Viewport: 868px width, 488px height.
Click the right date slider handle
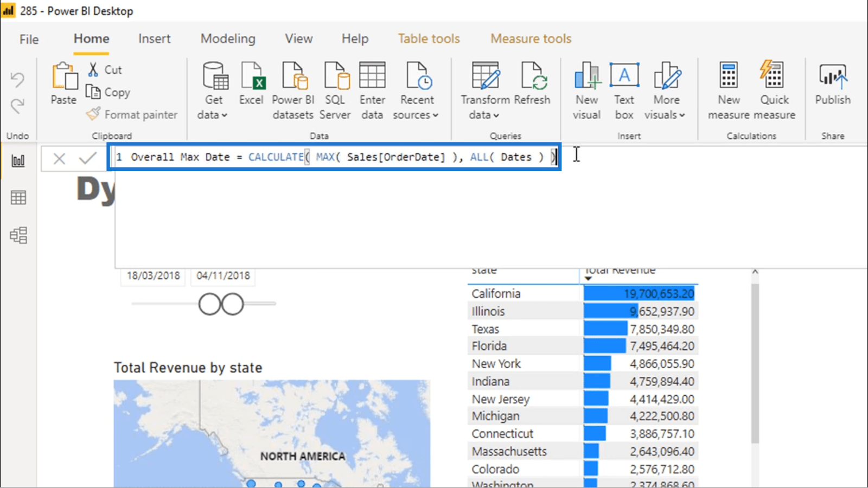(233, 304)
